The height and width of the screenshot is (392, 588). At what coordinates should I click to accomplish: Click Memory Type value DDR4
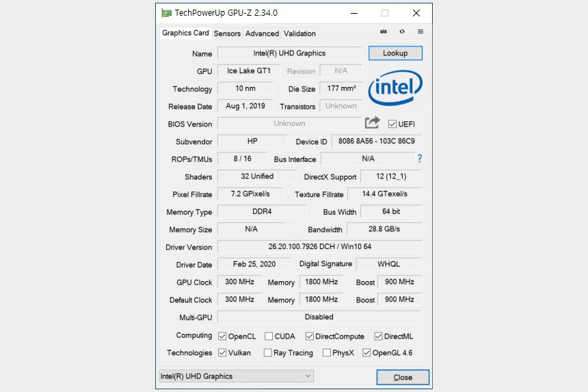coord(262,211)
